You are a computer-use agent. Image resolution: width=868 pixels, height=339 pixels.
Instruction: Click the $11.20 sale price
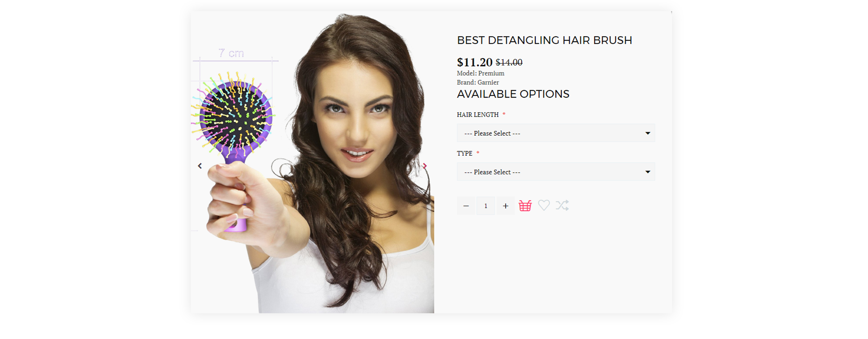pos(474,62)
